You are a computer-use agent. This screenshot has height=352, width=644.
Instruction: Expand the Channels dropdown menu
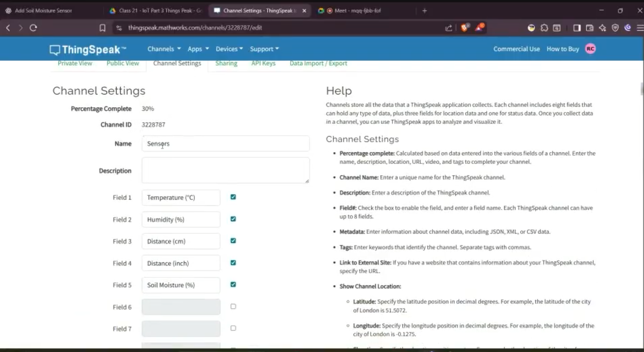click(x=164, y=49)
